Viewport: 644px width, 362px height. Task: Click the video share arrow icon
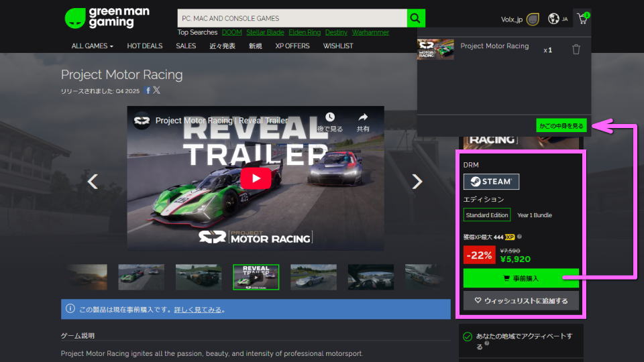click(363, 117)
